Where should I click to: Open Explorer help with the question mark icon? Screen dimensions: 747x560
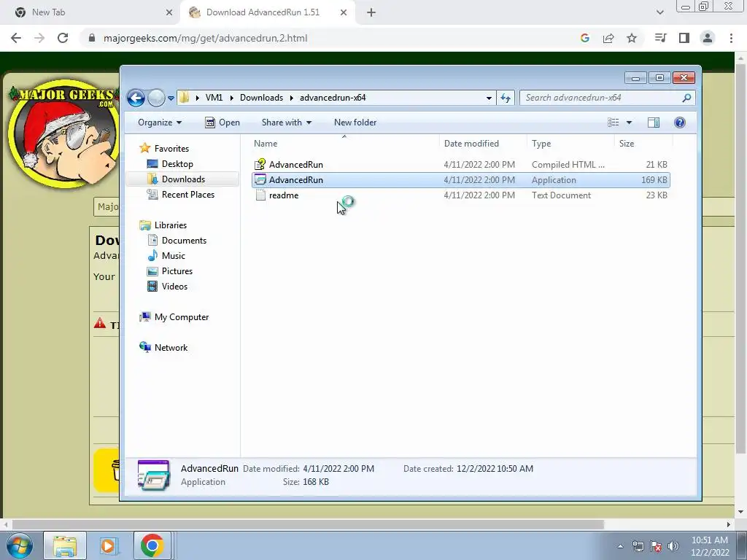point(680,122)
